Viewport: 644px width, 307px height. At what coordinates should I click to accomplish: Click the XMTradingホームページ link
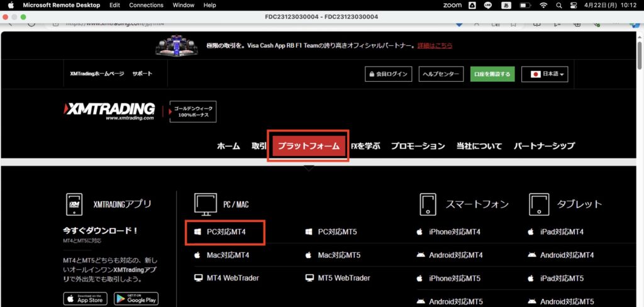[x=97, y=74]
